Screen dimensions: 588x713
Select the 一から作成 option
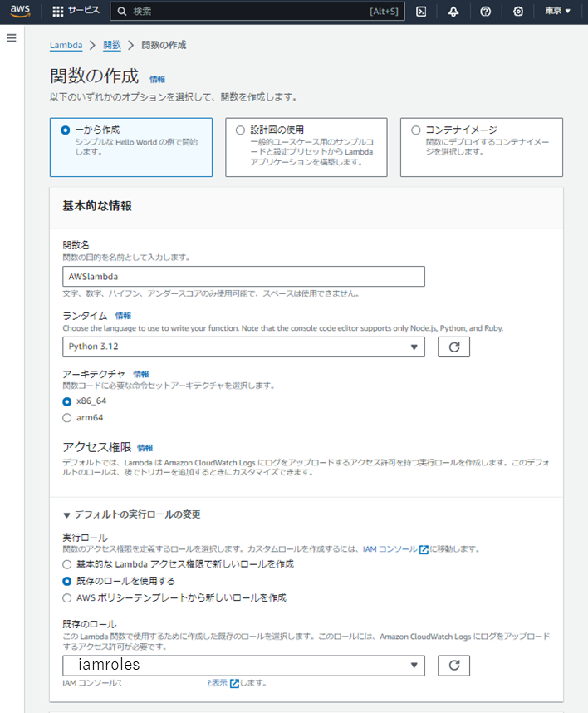pos(131,147)
